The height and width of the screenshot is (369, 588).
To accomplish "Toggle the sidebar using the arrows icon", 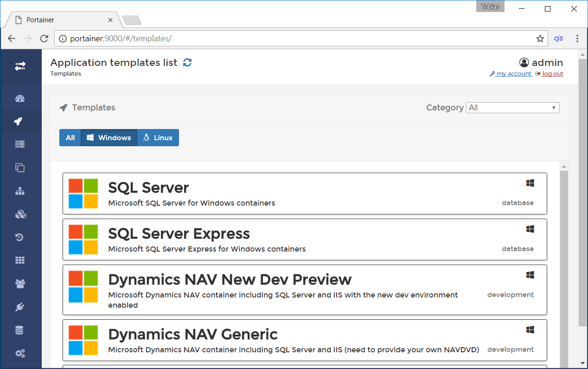I will coord(20,66).
